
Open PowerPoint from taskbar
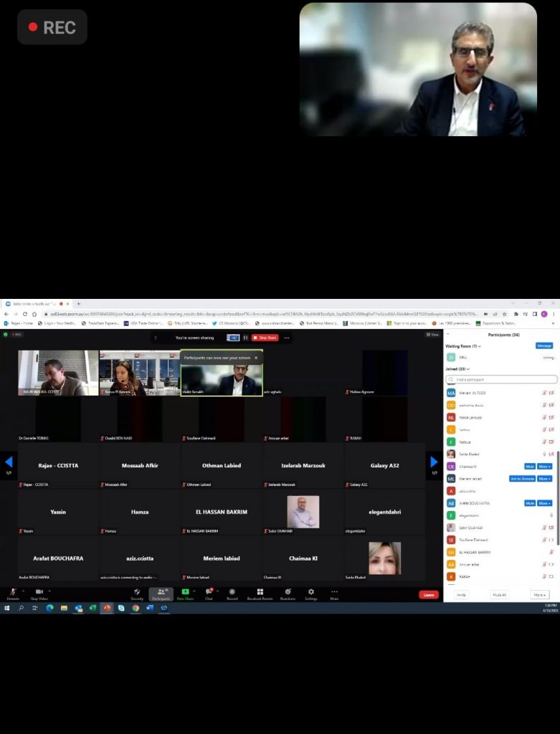(107, 608)
